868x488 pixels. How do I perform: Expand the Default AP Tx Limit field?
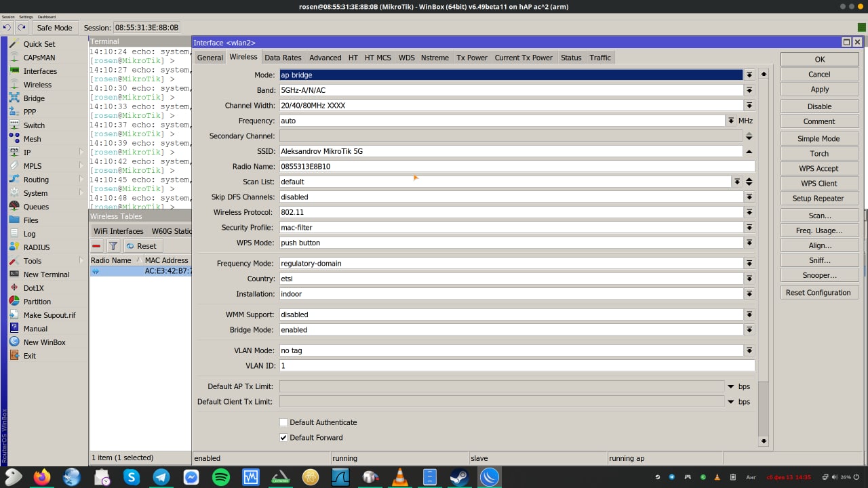pos(731,386)
